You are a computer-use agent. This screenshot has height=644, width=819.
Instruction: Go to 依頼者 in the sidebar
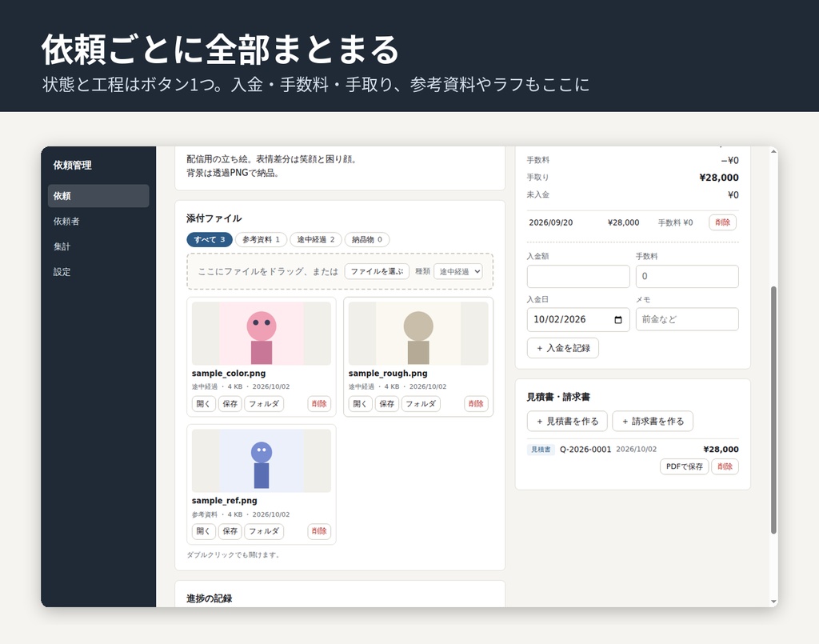(x=98, y=221)
